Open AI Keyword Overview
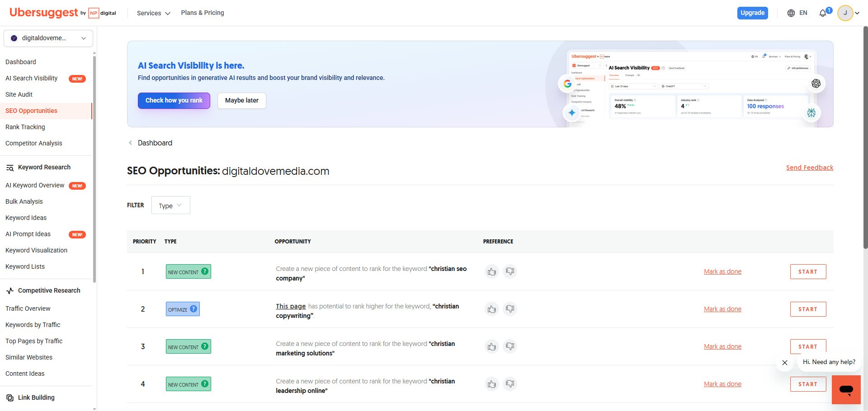 pyautogui.click(x=35, y=185)
